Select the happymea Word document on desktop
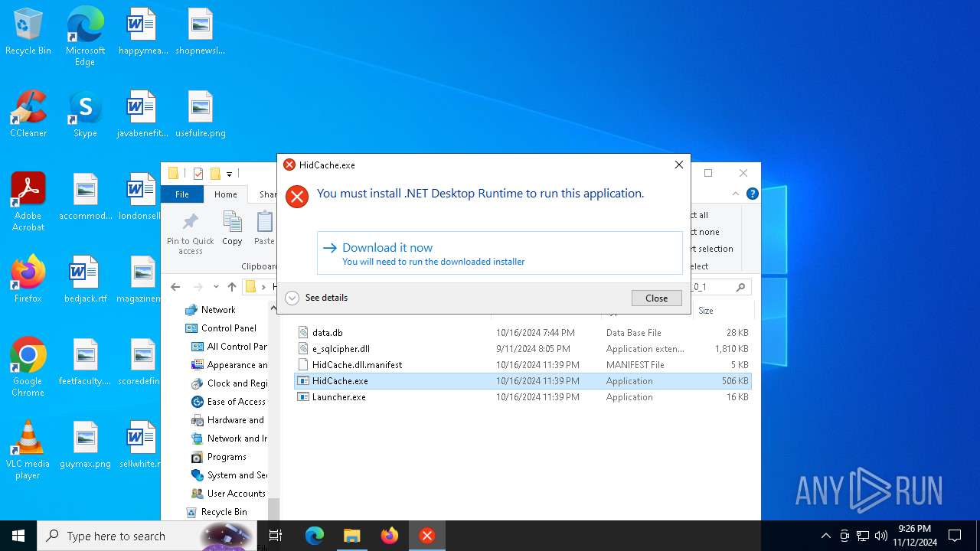The width and height of the screenshot is (980, 551). coord(142,32)
